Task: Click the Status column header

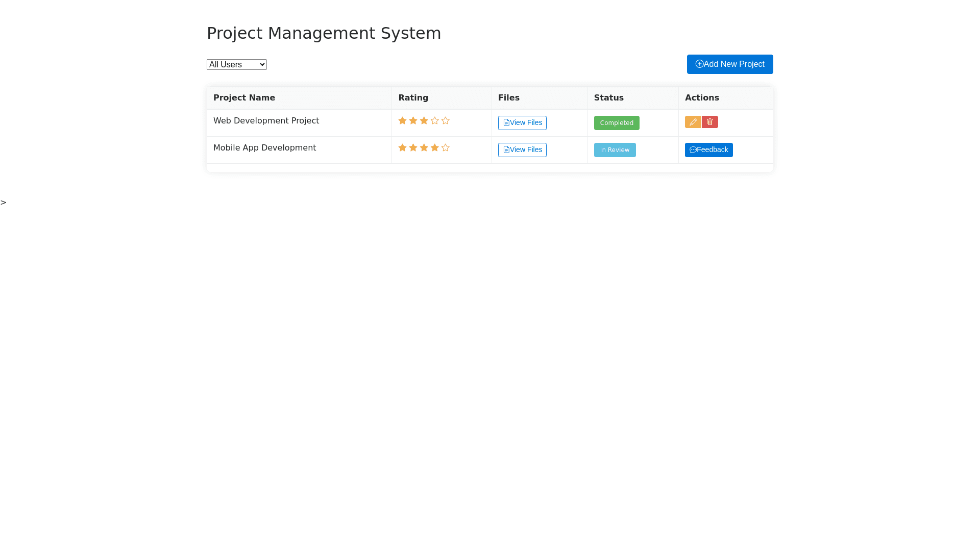Action: pyautogui.click(x=608, y=98)
